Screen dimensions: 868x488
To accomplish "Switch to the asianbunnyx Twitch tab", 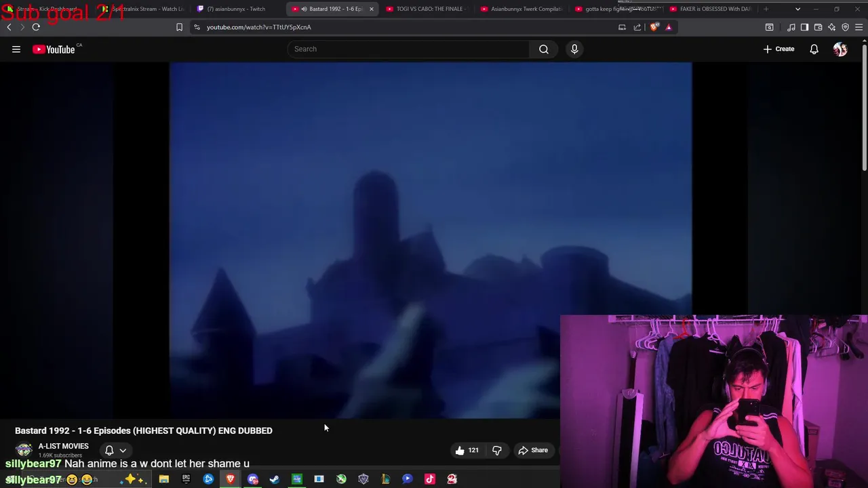I will tap(236, 9).
